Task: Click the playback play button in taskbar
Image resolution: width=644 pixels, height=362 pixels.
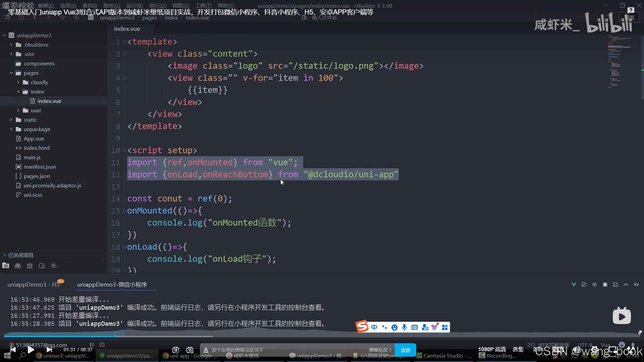Action: [31, 349]
